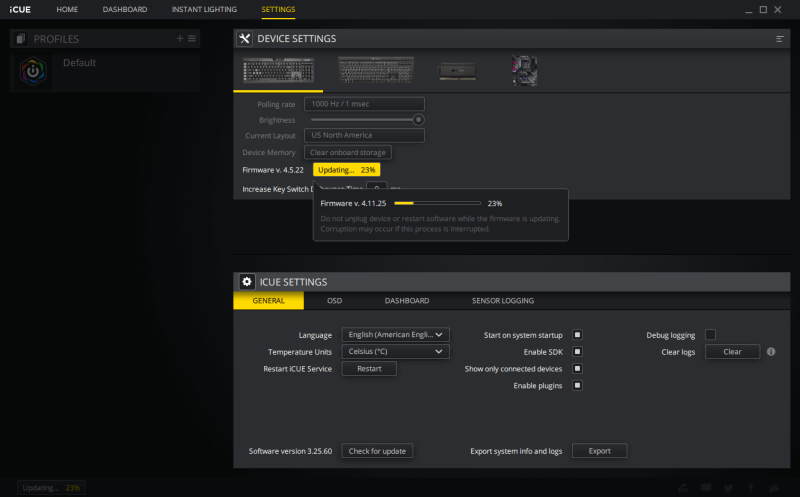Click the Firmware v. 4.5.22 label
Viewport: 800px width, 497px height.
(x=273, y=170)
